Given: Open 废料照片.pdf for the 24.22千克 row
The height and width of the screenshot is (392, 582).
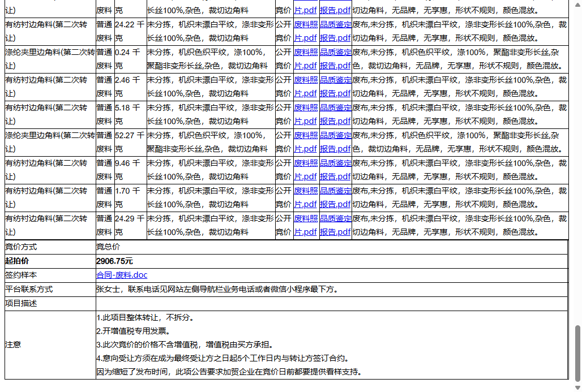Looking at the screenshot, I should click(x=305, y=31).
